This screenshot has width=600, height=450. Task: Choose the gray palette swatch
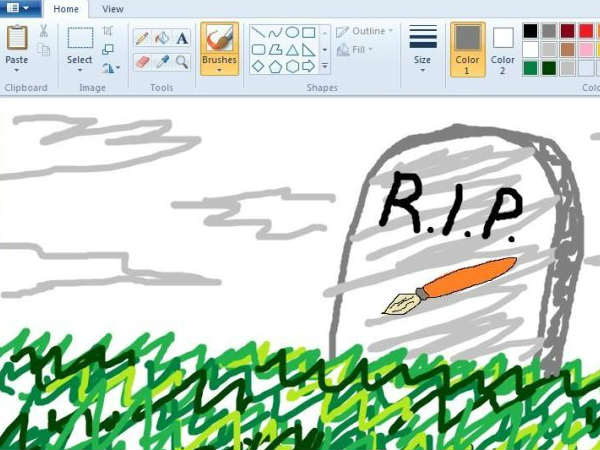click(x=549, y=31)
